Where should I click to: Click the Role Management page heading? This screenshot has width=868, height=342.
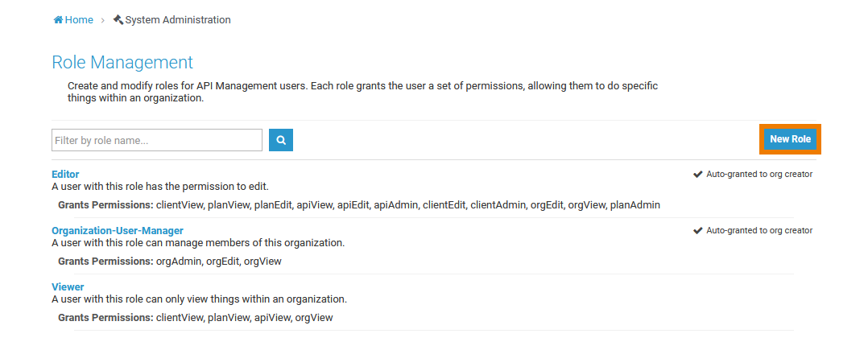coord(122,63)
